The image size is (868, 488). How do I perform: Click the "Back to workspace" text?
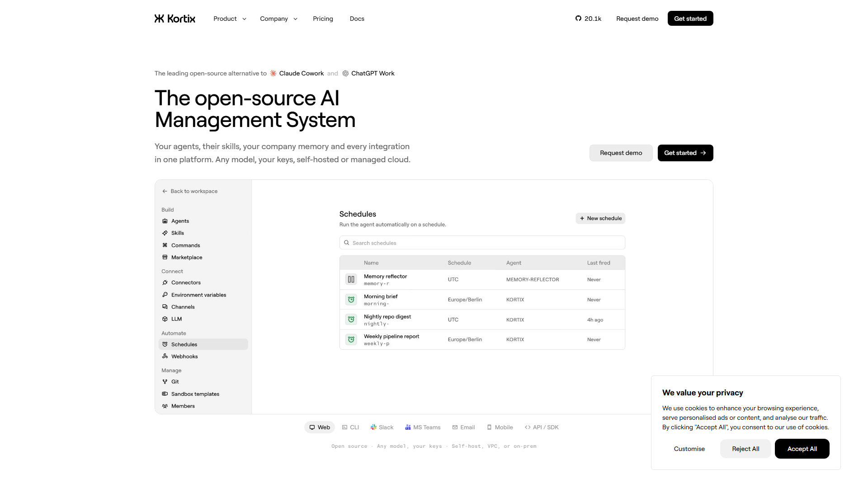(x=194, y=191)
